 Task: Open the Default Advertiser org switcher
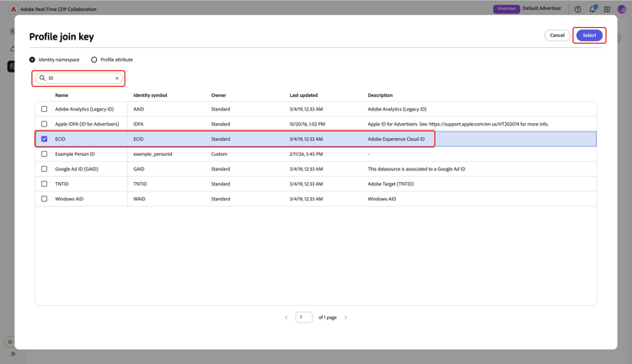click(x=542, y=8)
